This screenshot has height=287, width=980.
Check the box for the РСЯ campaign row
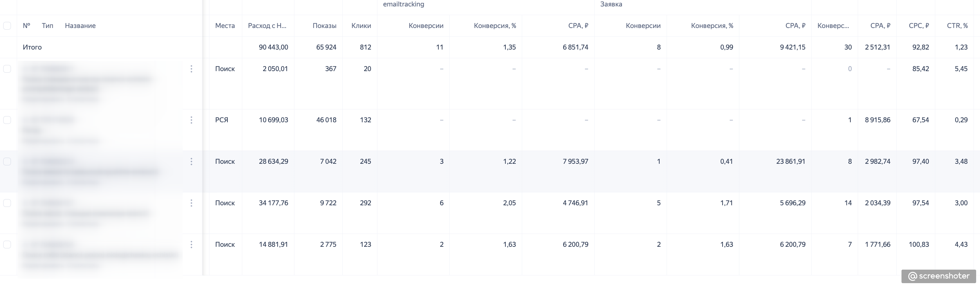click(7, 120)
